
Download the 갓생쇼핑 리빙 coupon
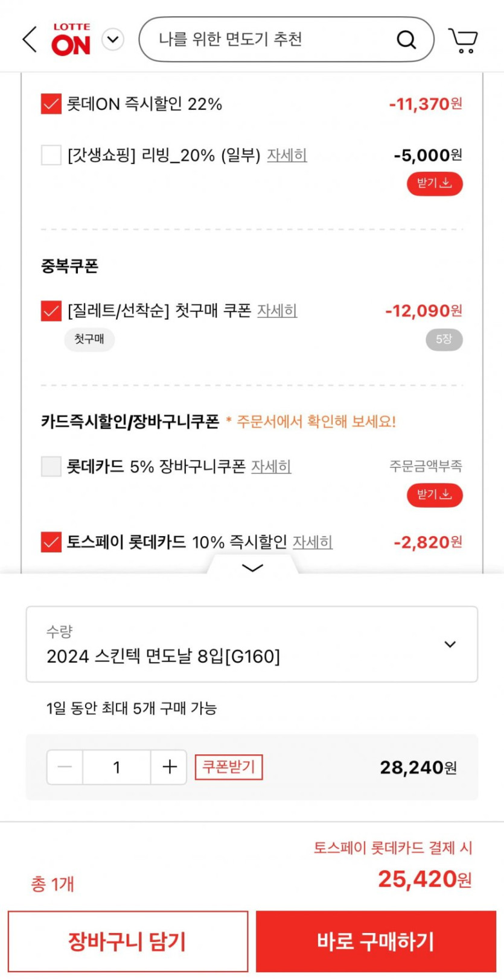point(434,183)
